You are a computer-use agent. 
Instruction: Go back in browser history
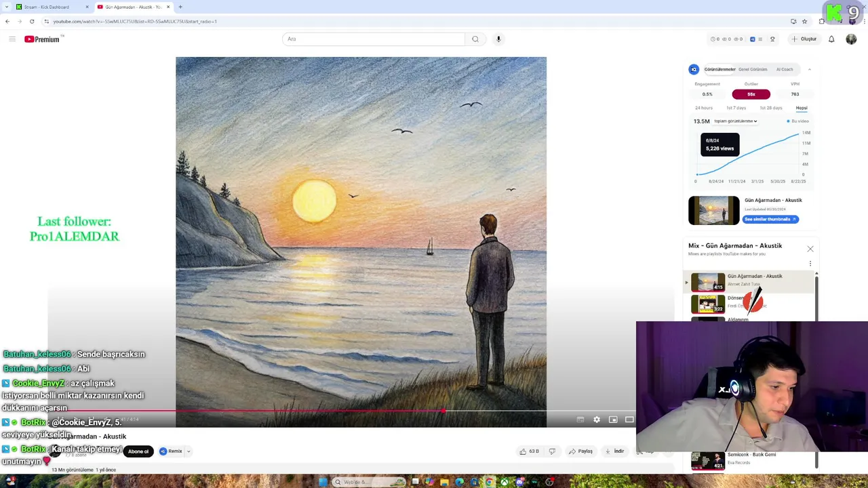click(7, 22)
